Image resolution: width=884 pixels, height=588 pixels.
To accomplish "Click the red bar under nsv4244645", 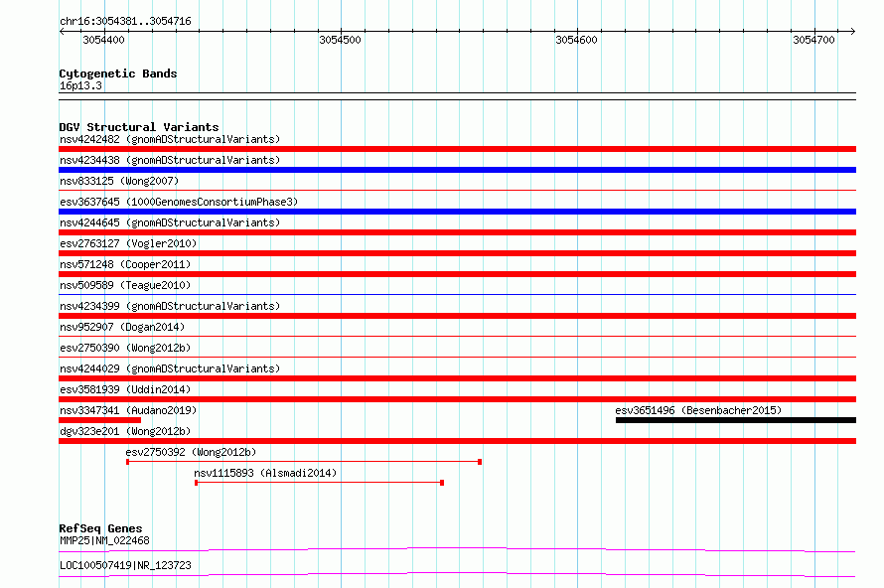I will point(457,232).
